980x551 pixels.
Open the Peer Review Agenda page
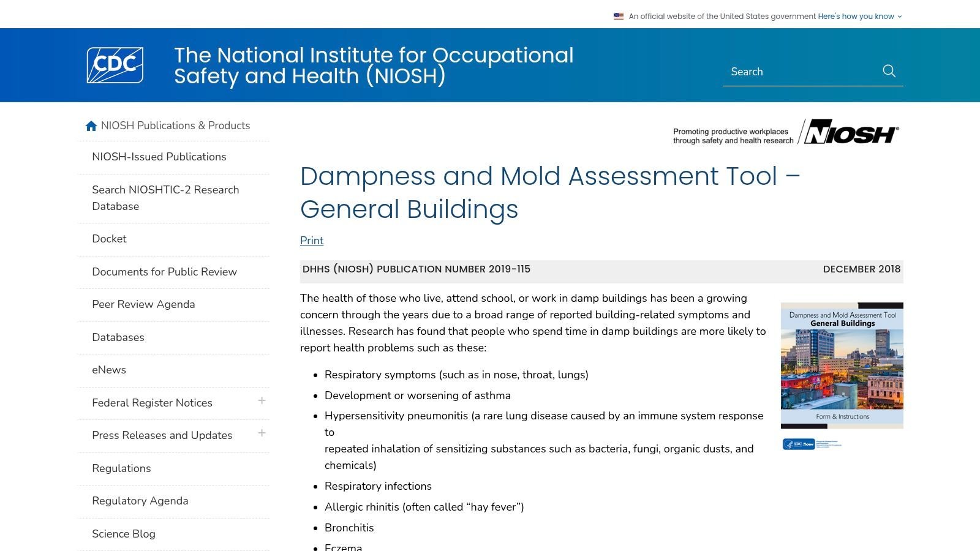click(x=143, y=304)
